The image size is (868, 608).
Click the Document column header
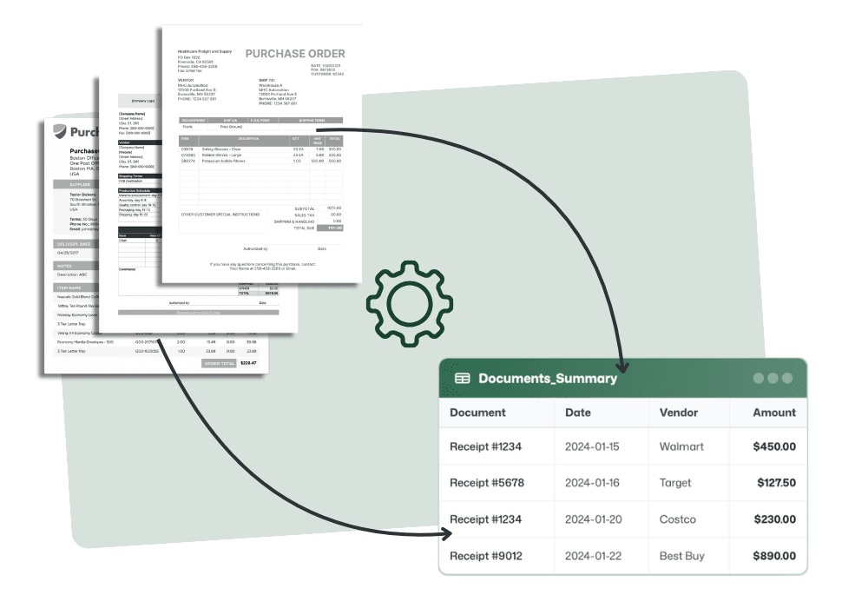coord(477,413)
